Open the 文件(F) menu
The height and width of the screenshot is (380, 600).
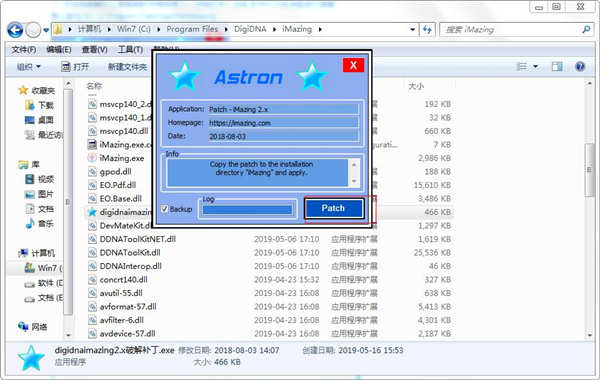coord(24,50)
